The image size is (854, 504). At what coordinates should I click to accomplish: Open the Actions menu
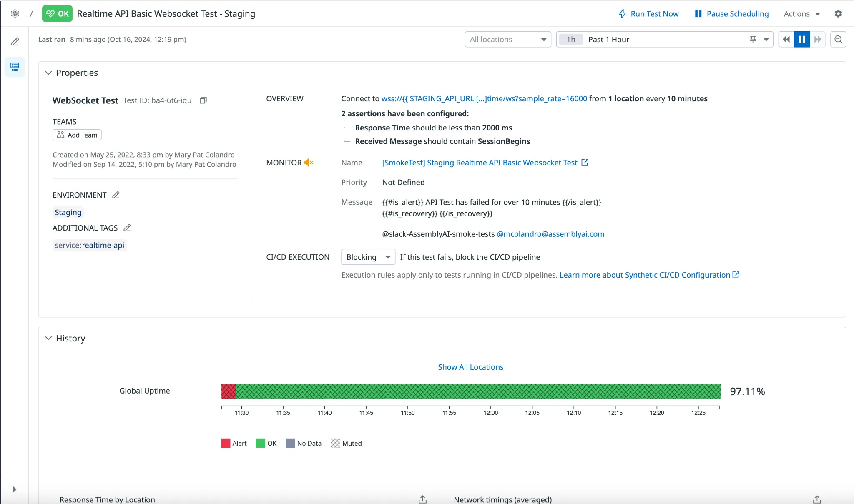(x=801, y=14)
